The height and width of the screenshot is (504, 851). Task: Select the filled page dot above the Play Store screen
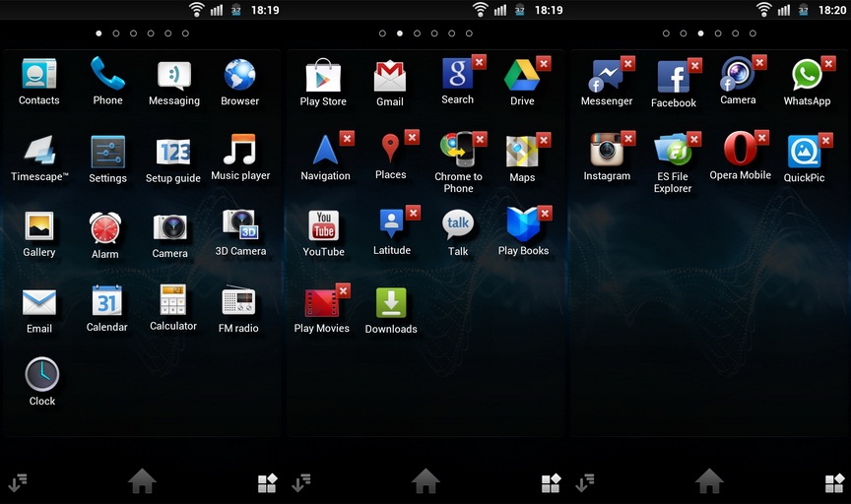point(400,33)
